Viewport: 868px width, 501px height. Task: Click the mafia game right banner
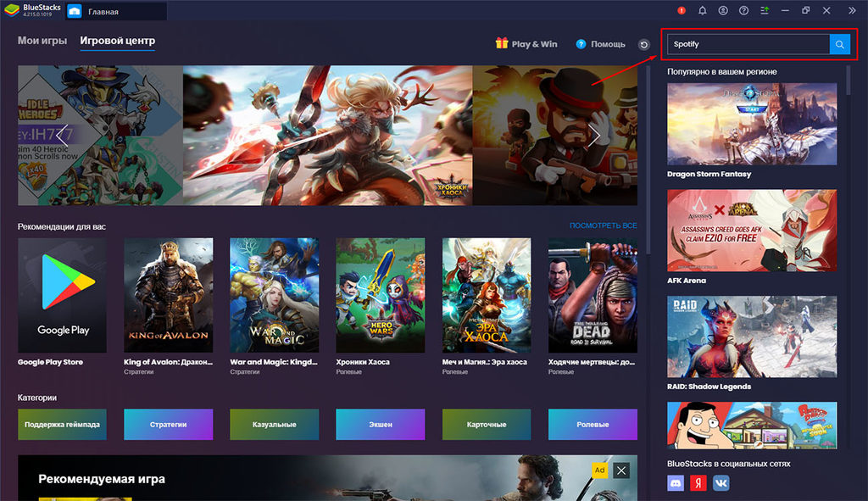click(x=555, y=136)
